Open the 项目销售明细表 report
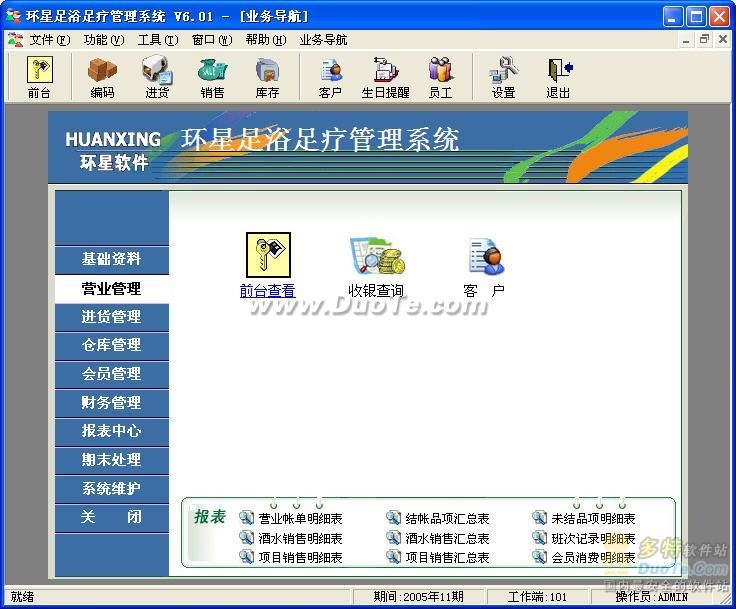Viewport: 736px width, 609px height. point(300,557)
